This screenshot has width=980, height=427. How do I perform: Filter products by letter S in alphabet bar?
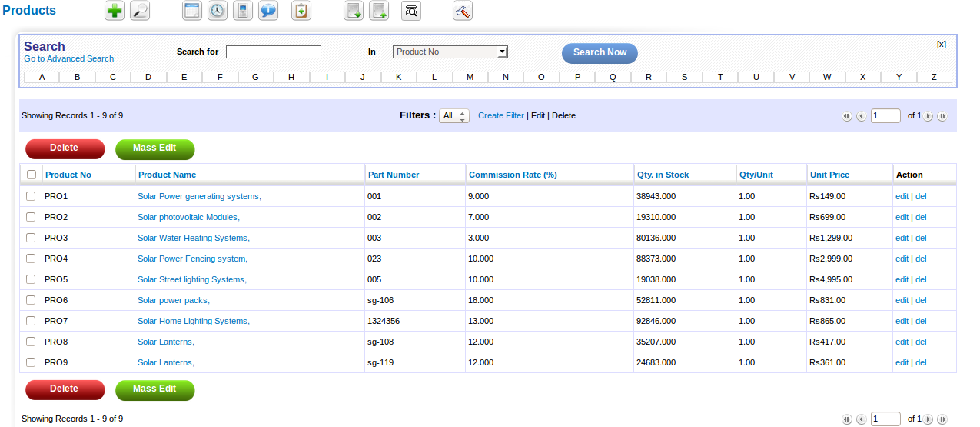click(x=684, y=77)
